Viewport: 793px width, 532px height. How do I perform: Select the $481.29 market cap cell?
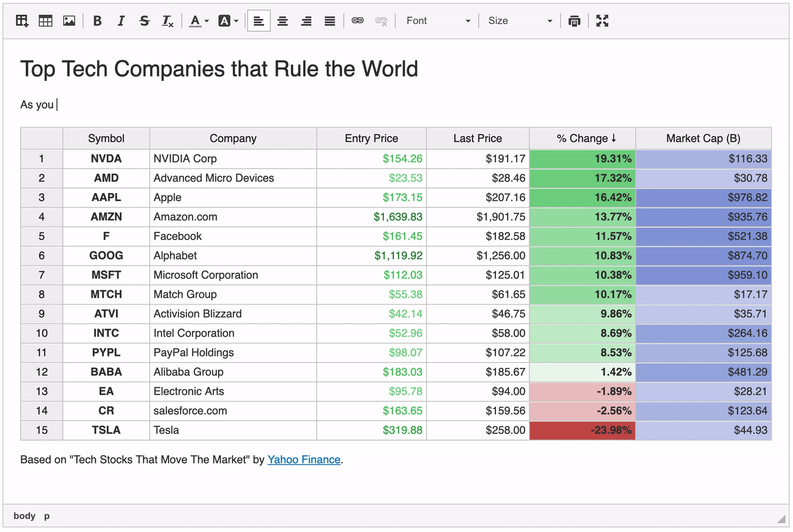click(x=703, y=372)
